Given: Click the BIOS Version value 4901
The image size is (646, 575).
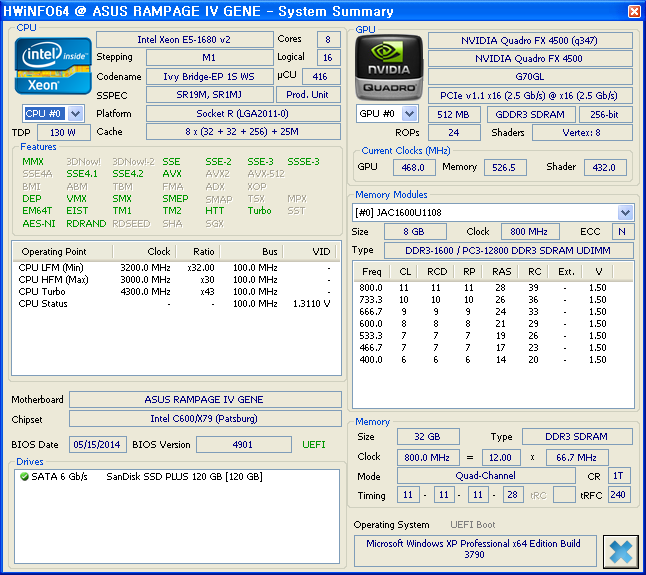Looking at the screenshot, I should coord(243,445).
